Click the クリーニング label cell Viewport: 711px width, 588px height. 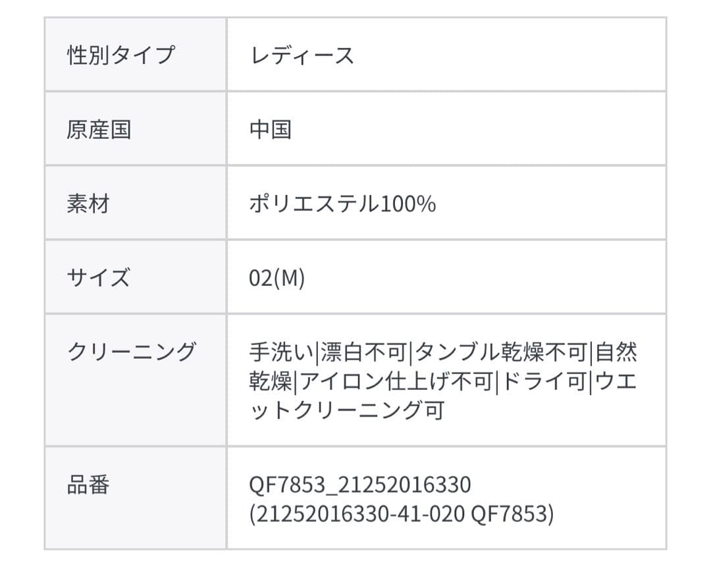tap(132, 352)
